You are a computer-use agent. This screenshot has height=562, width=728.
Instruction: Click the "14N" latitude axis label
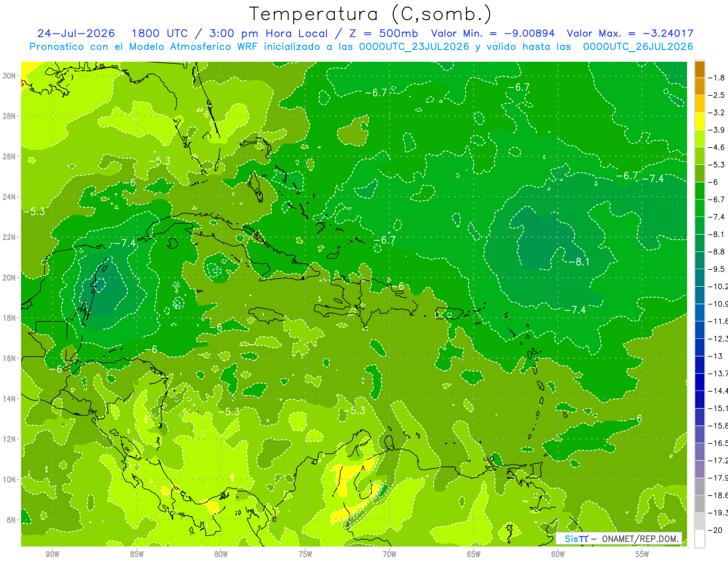[10, 398]
